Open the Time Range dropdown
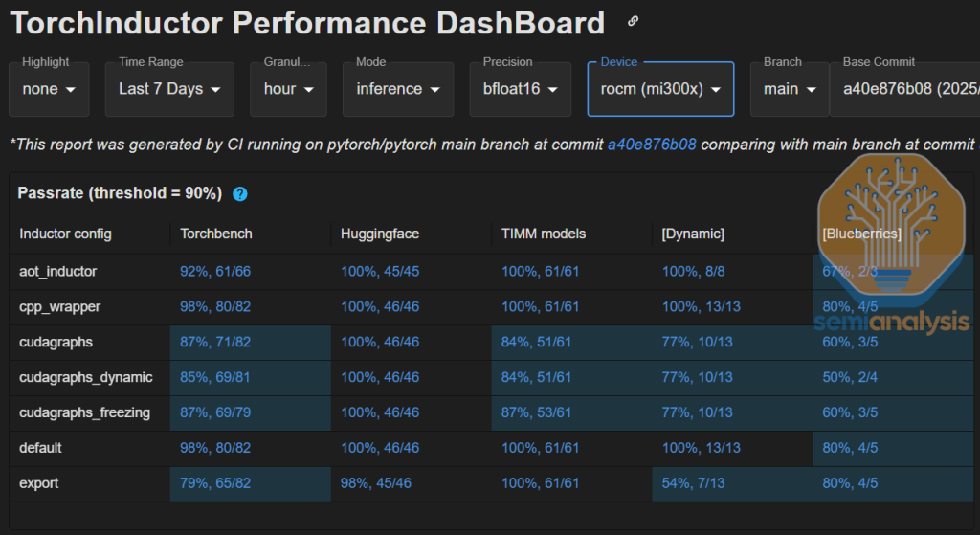 pyautogui.click(x=169, y=89)
